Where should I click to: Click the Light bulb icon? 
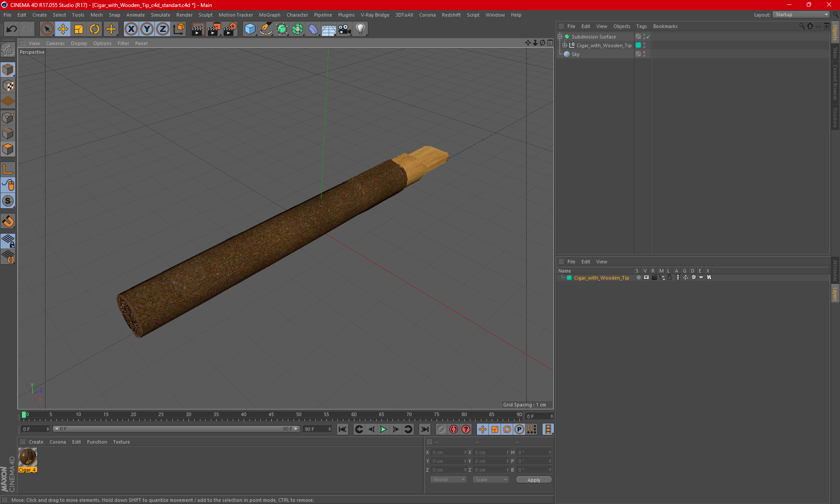point(360,29)
